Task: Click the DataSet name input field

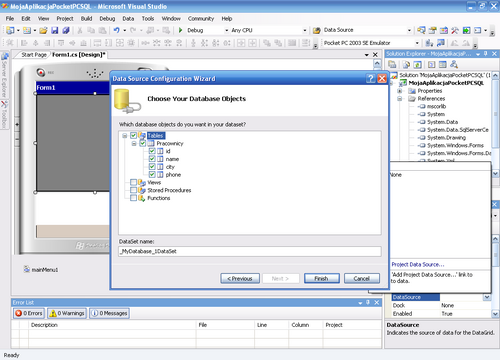Action: (250, 251)
